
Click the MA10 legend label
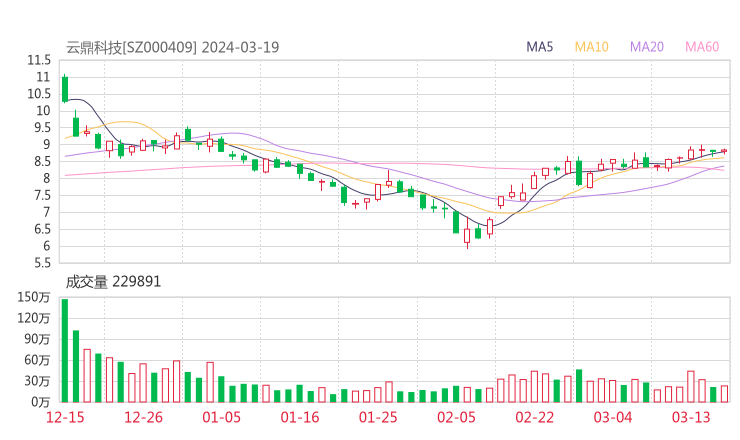[x=591, y=47]
